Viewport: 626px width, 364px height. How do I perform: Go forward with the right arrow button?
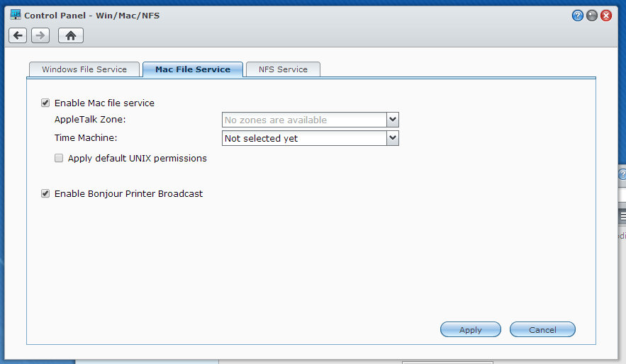[40, 35]
